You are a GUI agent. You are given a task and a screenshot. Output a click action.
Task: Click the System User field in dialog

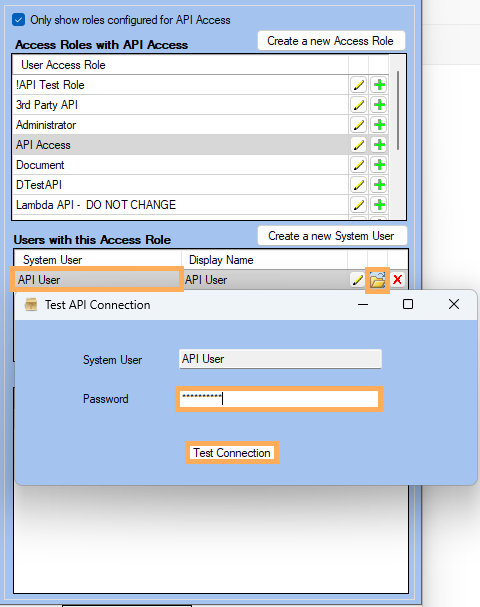pyautogui.click(x=280, y=359)
